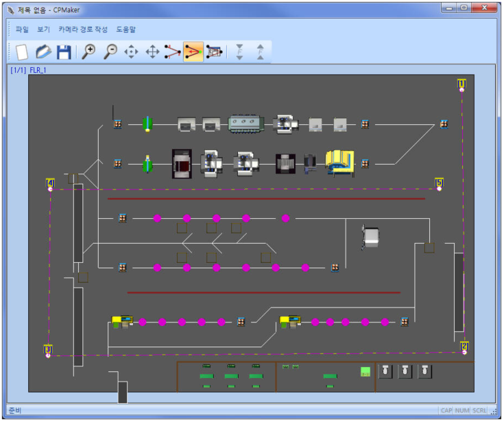The height and width of the screenshot is (422, 504).
Task: Open the 파일 menu
Action: coord(23,30)
